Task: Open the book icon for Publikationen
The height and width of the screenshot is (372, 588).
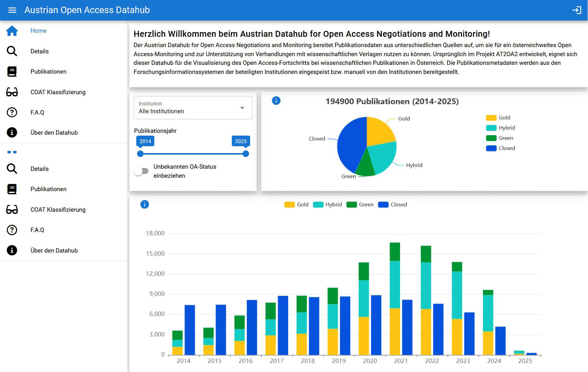Action: coord(12,71)
